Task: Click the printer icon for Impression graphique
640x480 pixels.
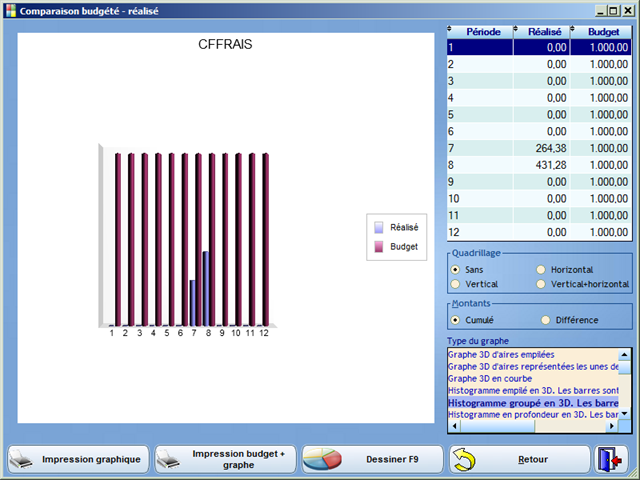Action: (x=22, y=460)
